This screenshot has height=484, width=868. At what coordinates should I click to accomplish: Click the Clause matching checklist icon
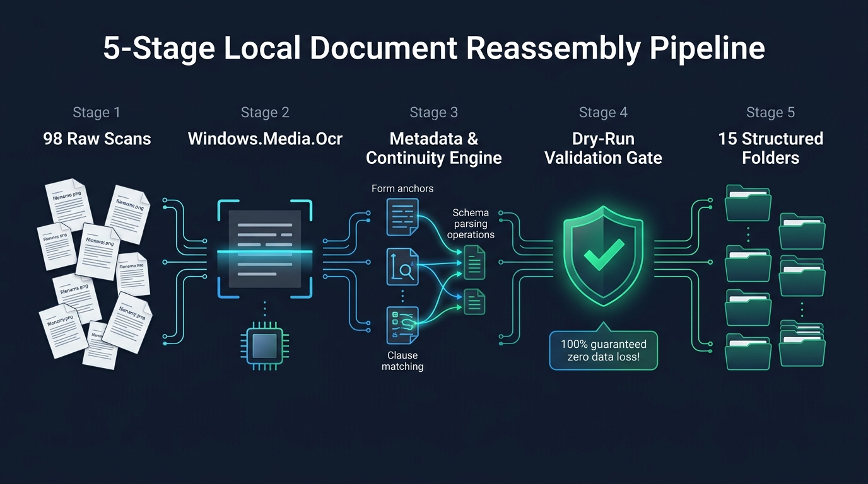coord(402,325)
